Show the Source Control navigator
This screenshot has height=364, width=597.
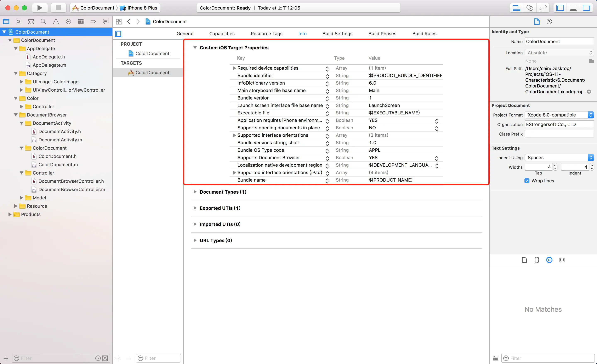19,22
